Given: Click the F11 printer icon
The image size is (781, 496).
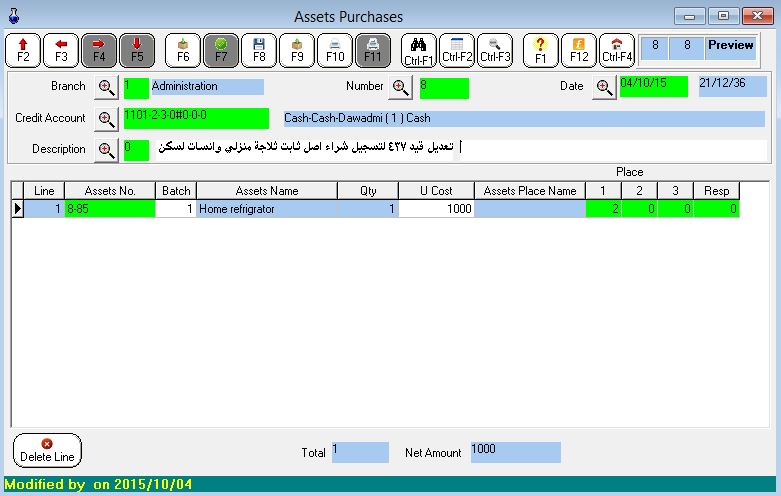Looking at the screenshot, I should point(373,50).
